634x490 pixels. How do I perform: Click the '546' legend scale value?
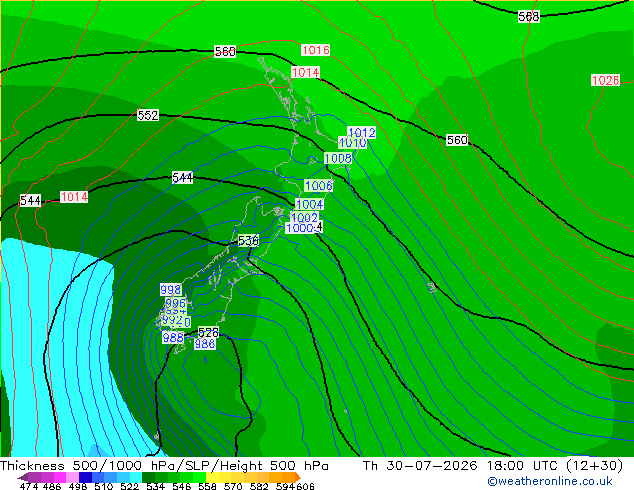tap(182, 486)
